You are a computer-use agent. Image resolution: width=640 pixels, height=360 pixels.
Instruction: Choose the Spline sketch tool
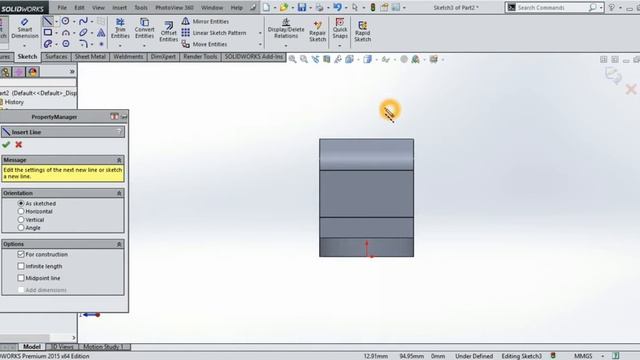(x=83, y=21)
